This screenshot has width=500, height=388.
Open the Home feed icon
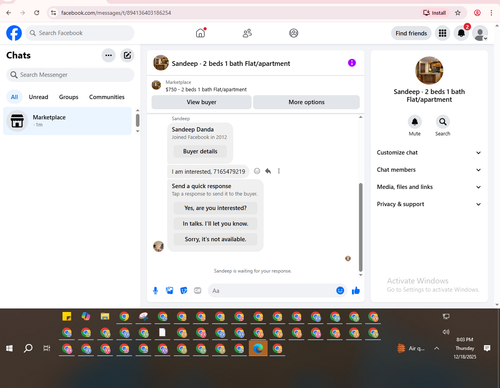tap(200, 33)
